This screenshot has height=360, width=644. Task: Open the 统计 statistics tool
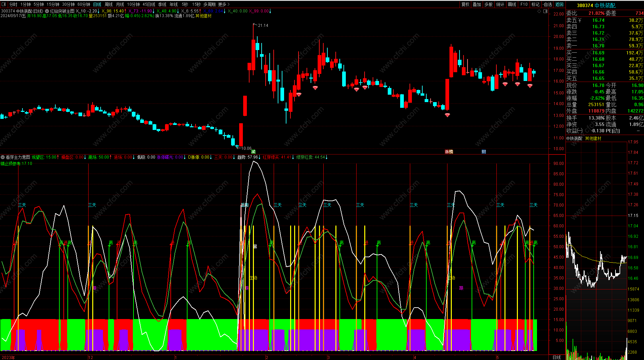click(500, 4)
